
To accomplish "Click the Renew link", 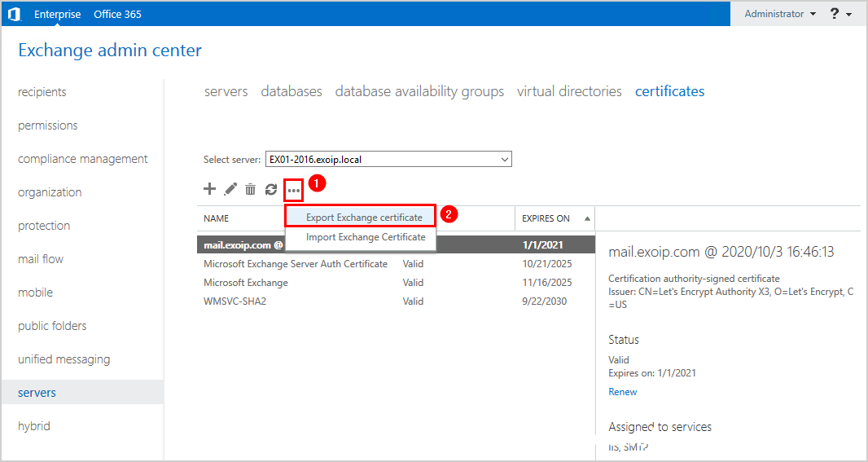I will pos(623,392).
